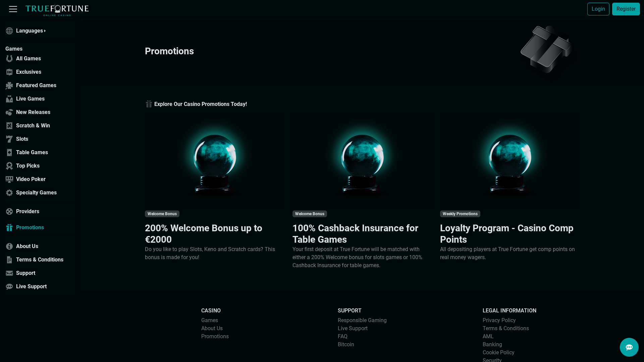Click the Scratch & Win sidebar icon
Screen dimensions: 644x362
click(9, 126)
